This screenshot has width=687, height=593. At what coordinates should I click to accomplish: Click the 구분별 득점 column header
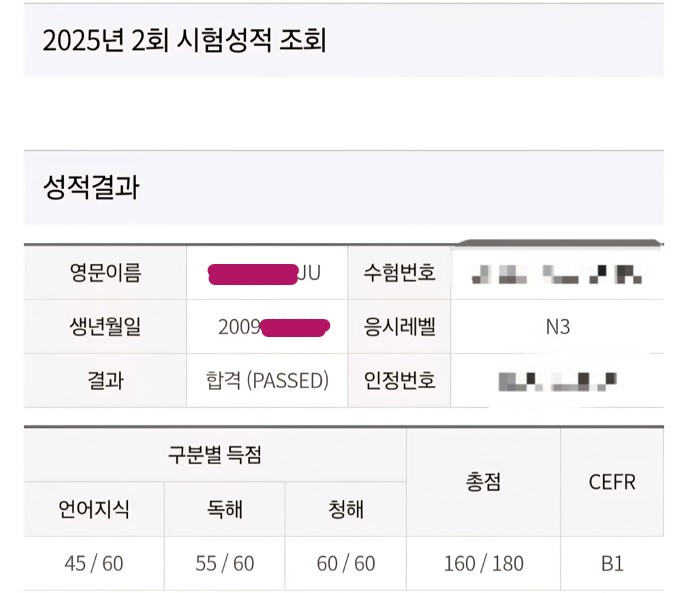[x=215, y=455]
